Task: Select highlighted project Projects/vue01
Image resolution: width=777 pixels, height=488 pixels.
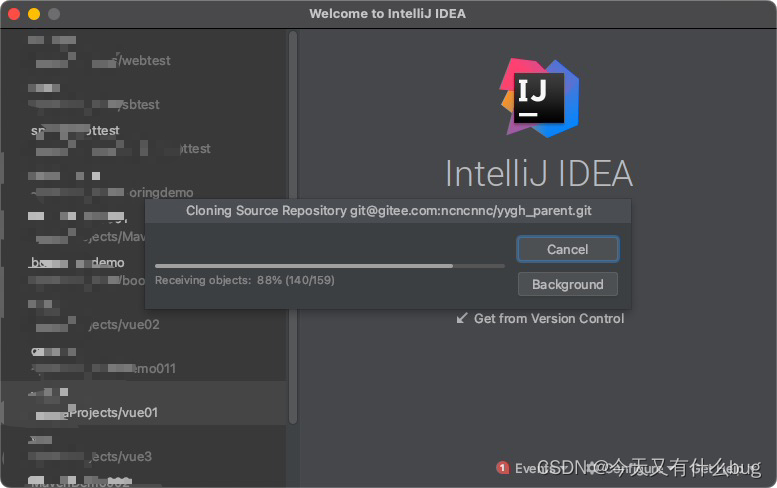Action: click(x=144, y=403)
